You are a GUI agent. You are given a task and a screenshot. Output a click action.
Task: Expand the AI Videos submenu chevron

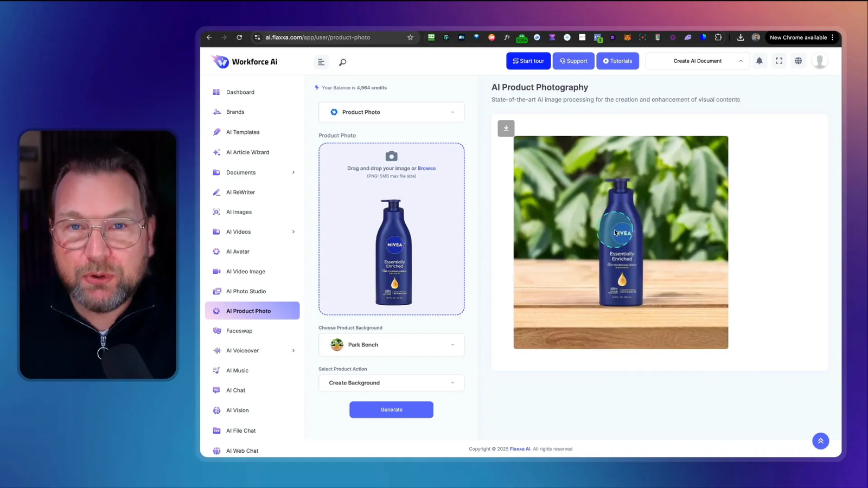pos(293,232)
